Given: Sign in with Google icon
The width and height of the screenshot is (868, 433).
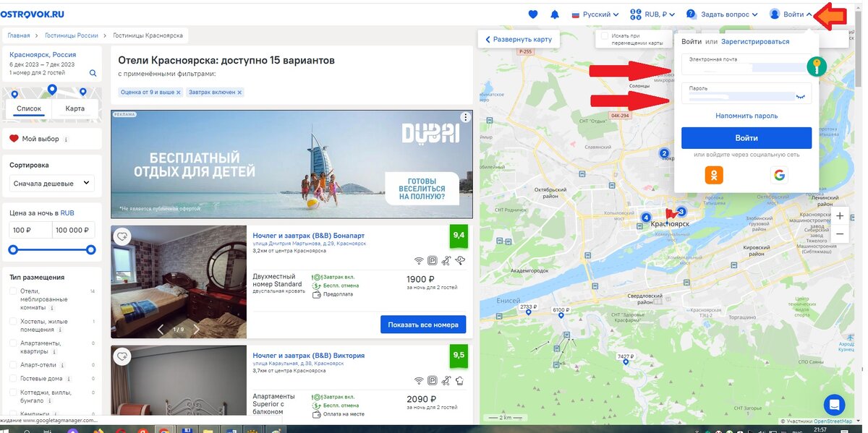Looking at the screenshot, I should pyautogui.click(x=779, y=175).
